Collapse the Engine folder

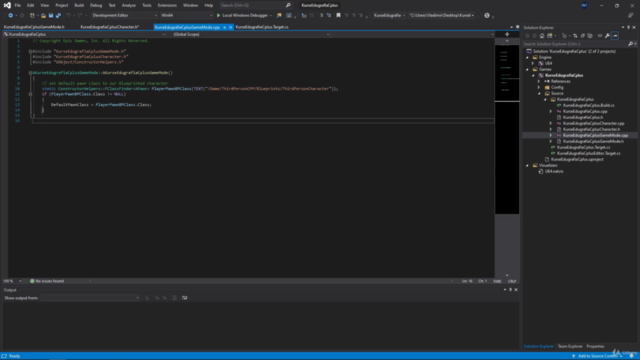click(x=527, y=58)
